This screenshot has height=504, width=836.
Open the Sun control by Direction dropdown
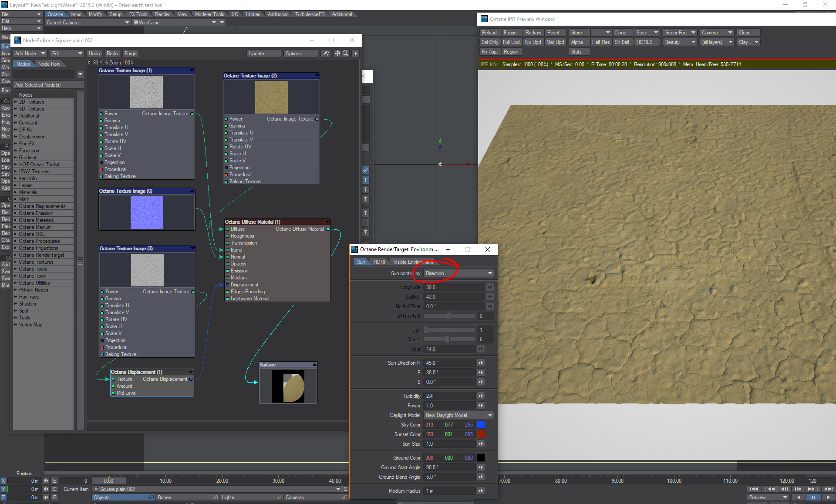(459, 273)
